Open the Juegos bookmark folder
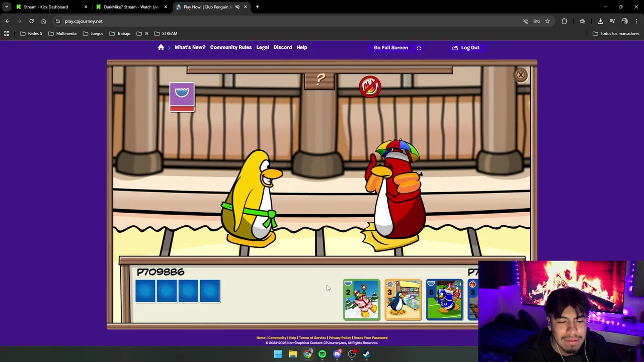 tap(93, 34)
